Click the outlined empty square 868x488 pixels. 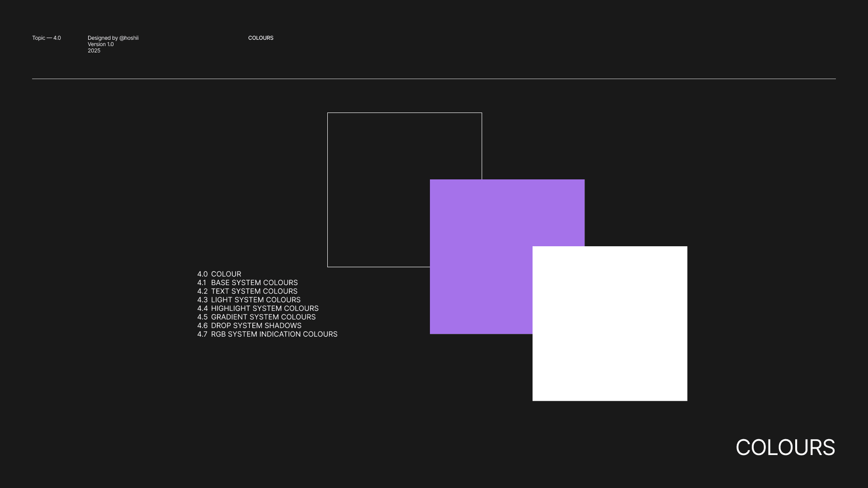pos(378,190)
